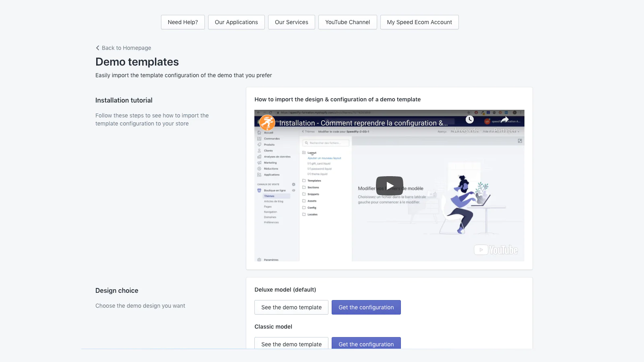The height and width of the screenshot is (362, 644).
Task: See the Deluxe model demo template
Action: 291,307
